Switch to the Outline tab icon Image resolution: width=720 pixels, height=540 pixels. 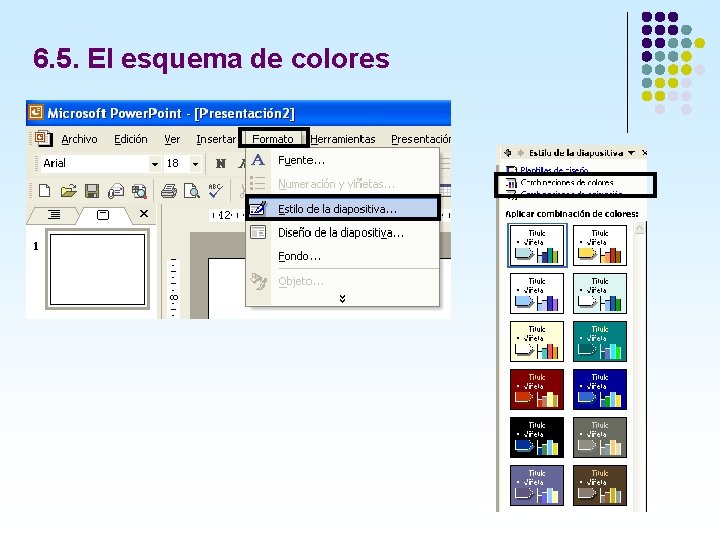[54, 214]
